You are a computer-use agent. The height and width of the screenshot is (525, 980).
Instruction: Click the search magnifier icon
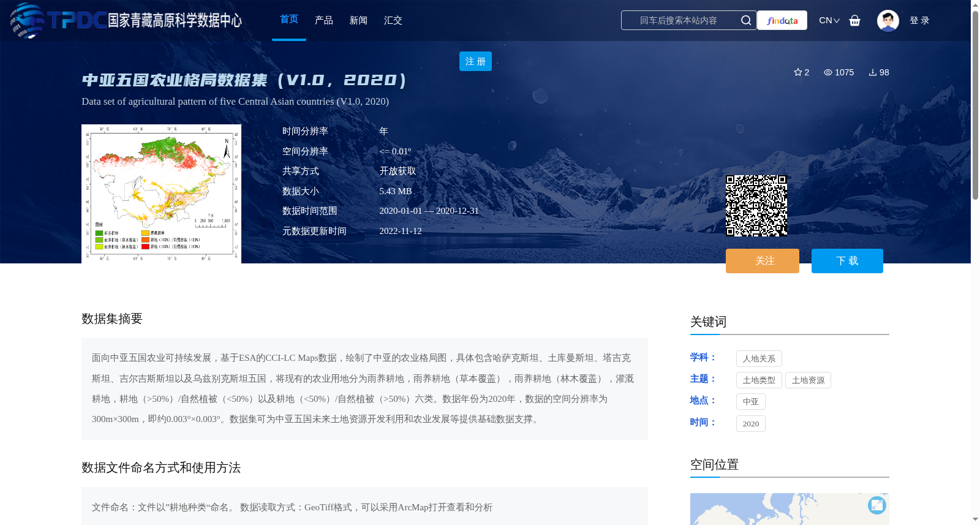745,20
